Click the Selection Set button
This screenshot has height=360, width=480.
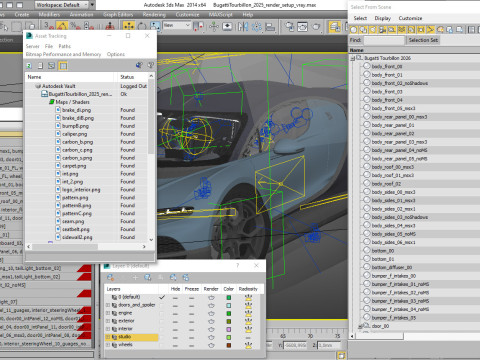(x=423, y=40)
